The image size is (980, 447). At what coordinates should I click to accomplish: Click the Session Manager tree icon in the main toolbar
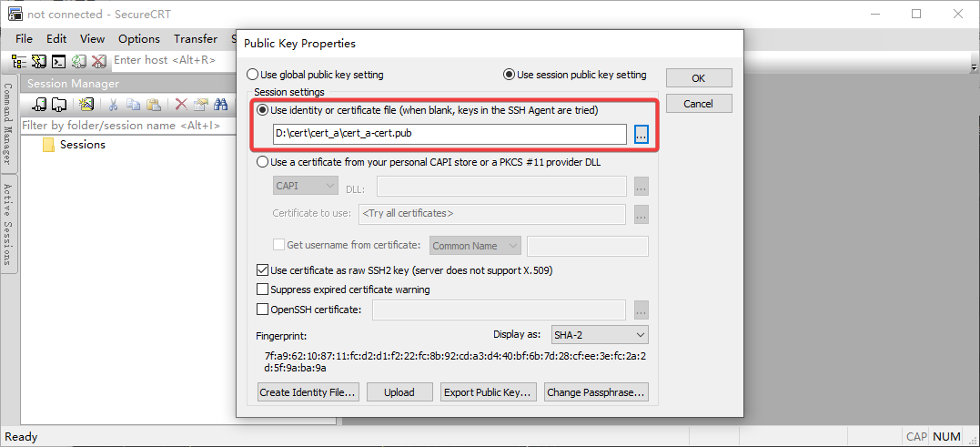[18, 61]
